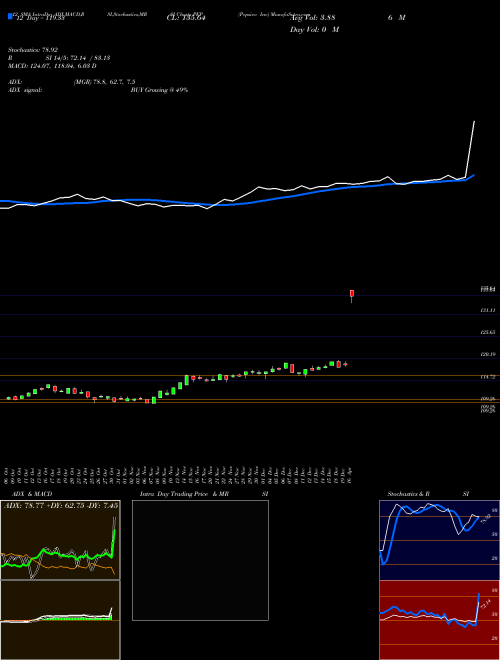Click the 125.65 price axis label
The image size is (500, 660).
(488, 332)
